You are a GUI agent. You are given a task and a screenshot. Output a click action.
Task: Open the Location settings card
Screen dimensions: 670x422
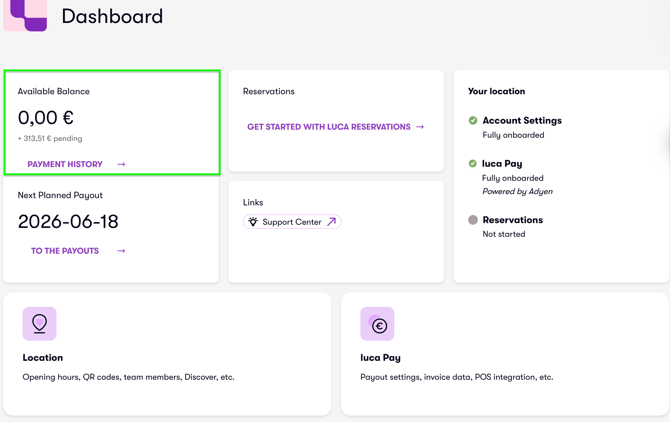click(167, 354)
